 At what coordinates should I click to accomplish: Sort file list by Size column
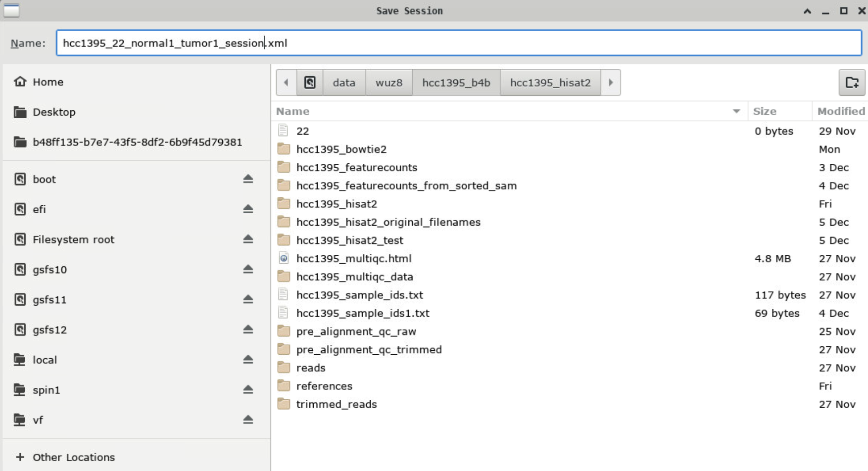pos(765,111)
